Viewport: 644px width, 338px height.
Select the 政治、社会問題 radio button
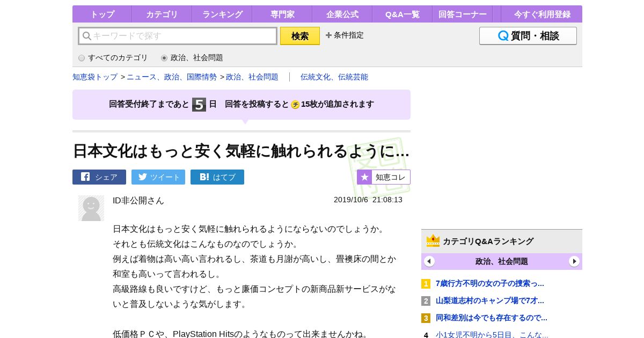[x=164, y=58]
